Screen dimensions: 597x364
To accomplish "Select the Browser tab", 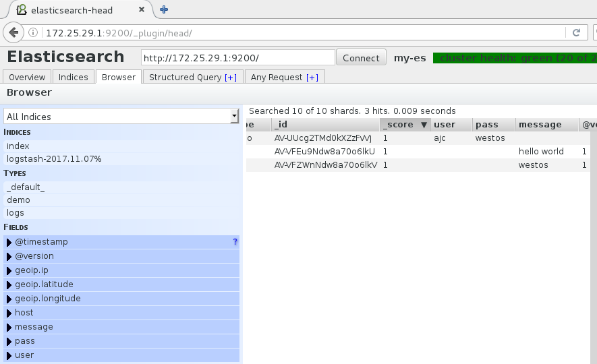I will pos(119,77).
